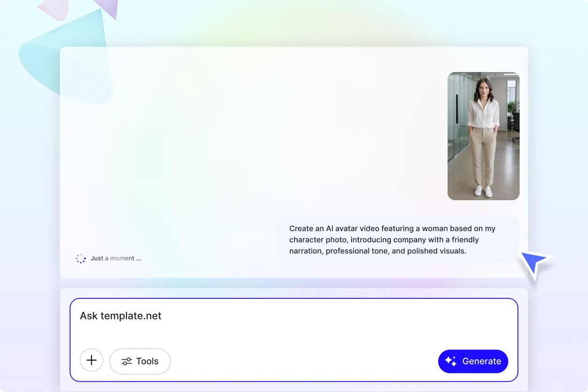Open the Tools options button
588x392 pixels.
coord(140,361)
